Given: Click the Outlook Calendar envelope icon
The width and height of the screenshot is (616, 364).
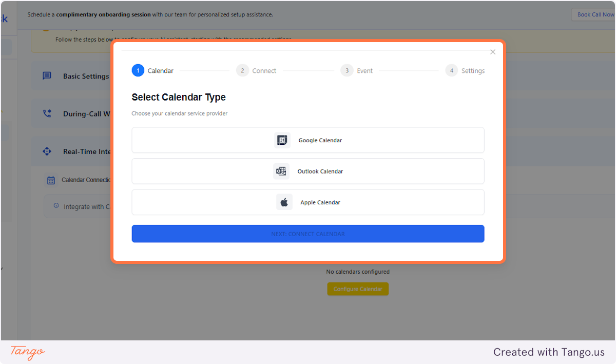Looking at the screenshot, I should coord(281,171).
